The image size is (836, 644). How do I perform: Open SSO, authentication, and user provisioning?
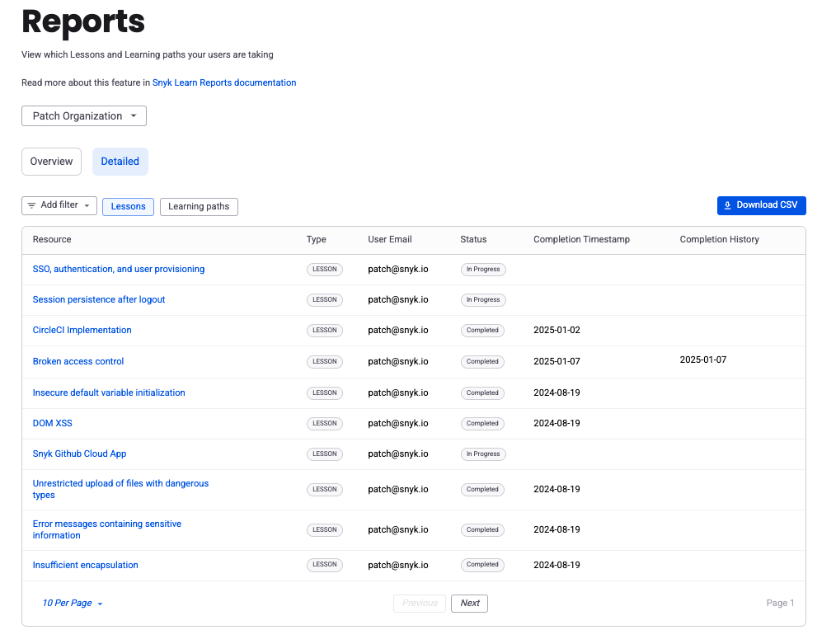click(119, 269)
